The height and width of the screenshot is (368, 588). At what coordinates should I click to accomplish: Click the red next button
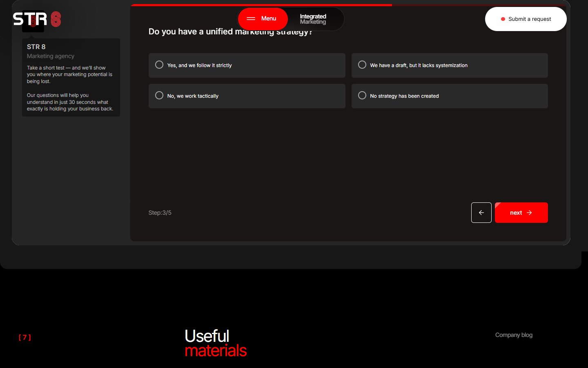521,213
